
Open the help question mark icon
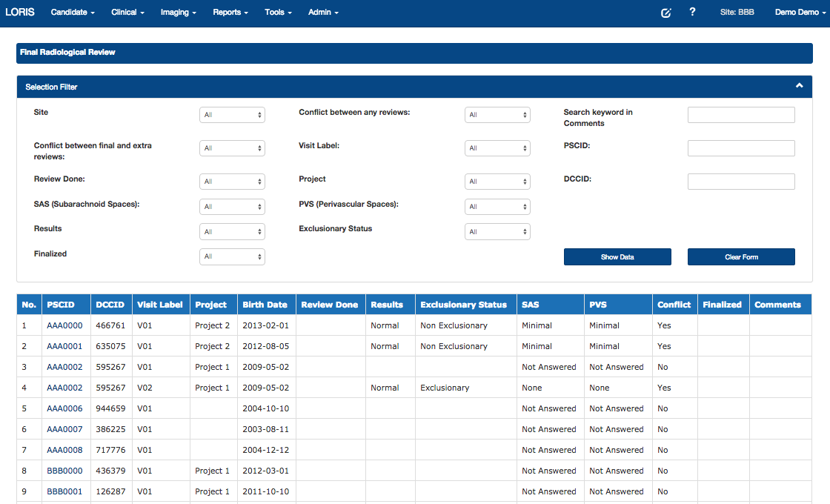click(692, 12)
